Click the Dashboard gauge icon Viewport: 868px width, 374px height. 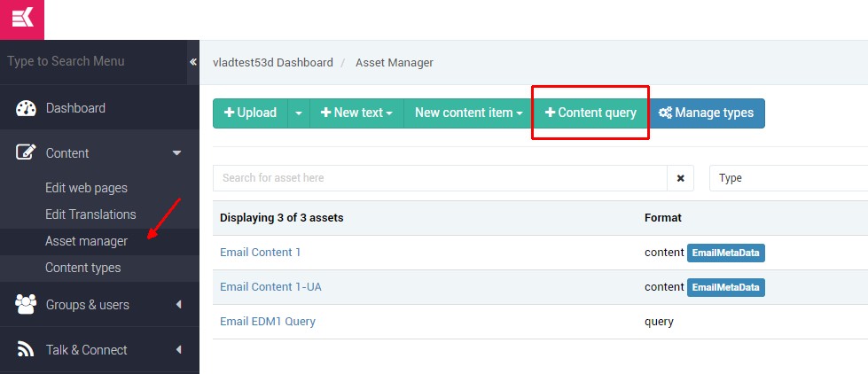26,108
